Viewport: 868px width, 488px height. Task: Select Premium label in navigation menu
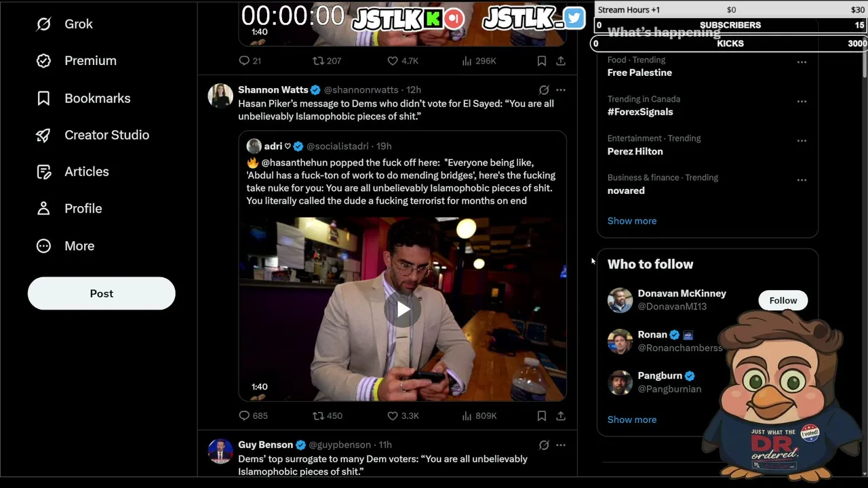(90, 61)
